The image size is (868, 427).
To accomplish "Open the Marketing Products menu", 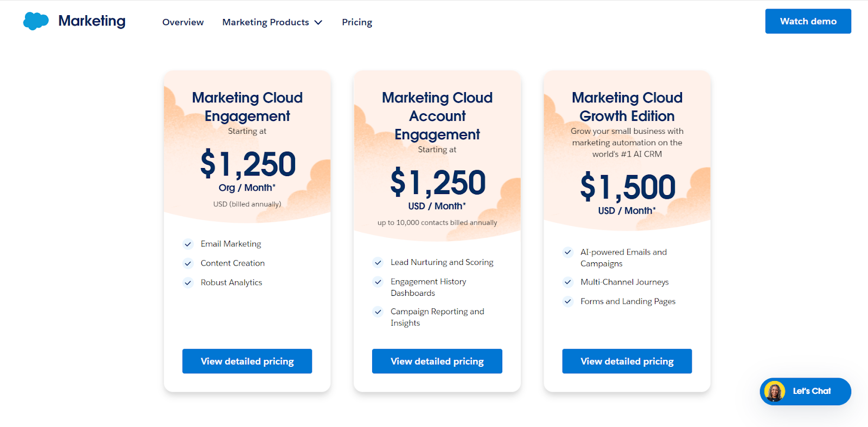I will (x=272, y=22).
